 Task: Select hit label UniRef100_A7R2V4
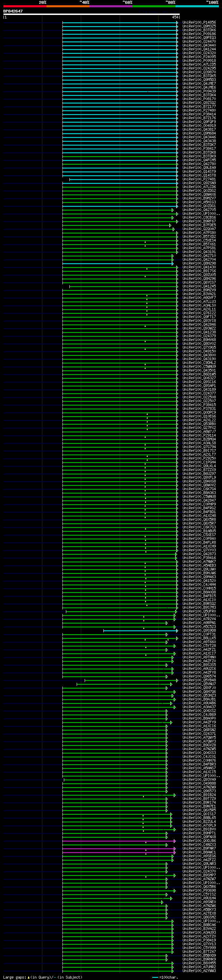(x=199, y=619)
